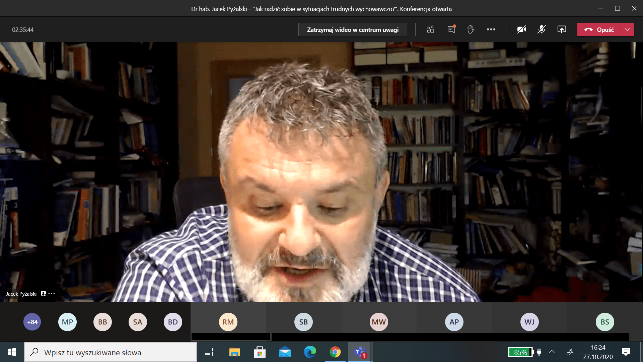Screen dimensions: 644x362
Task: Expand the Opuść dropdown arrow
Action: coord(627,29)
